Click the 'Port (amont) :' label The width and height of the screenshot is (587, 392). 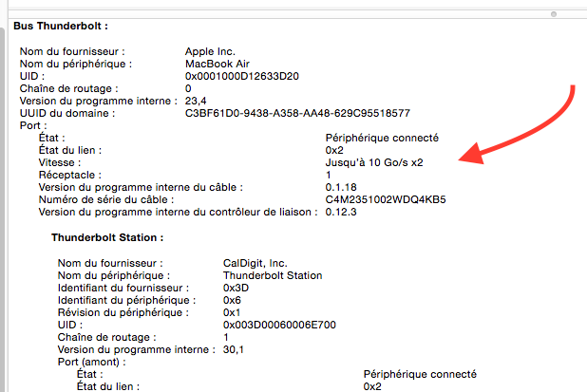point(92,362)
